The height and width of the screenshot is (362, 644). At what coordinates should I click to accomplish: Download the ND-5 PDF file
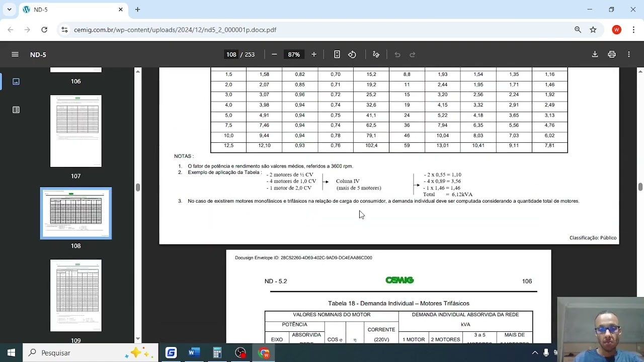pyautogui.click(x=595, y=54)
